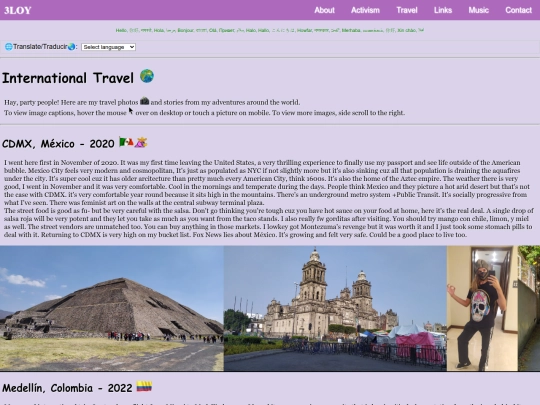
Task: Click the earth icon after Translate/Traducir
Action: (x=72, y=46)
